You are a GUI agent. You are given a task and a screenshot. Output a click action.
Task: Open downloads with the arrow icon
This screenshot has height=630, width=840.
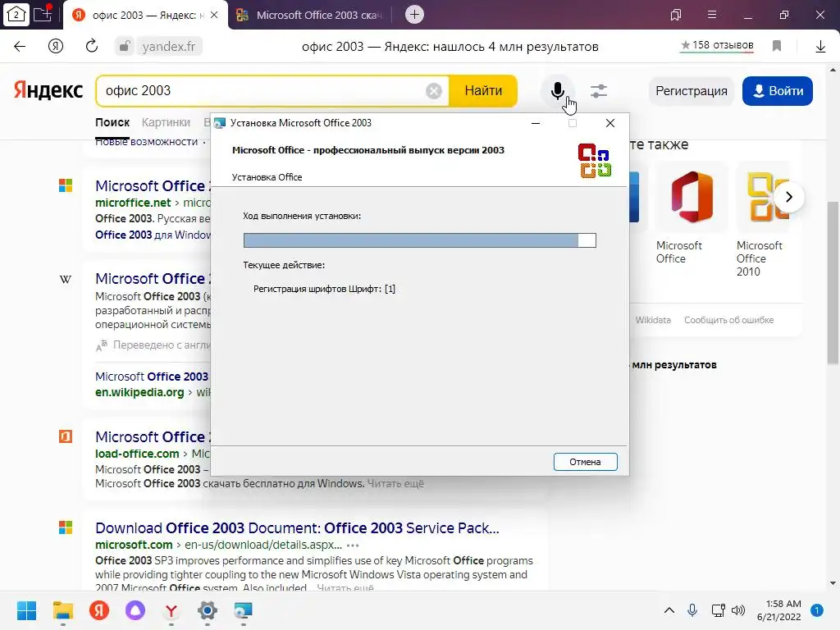coord(820,47)
